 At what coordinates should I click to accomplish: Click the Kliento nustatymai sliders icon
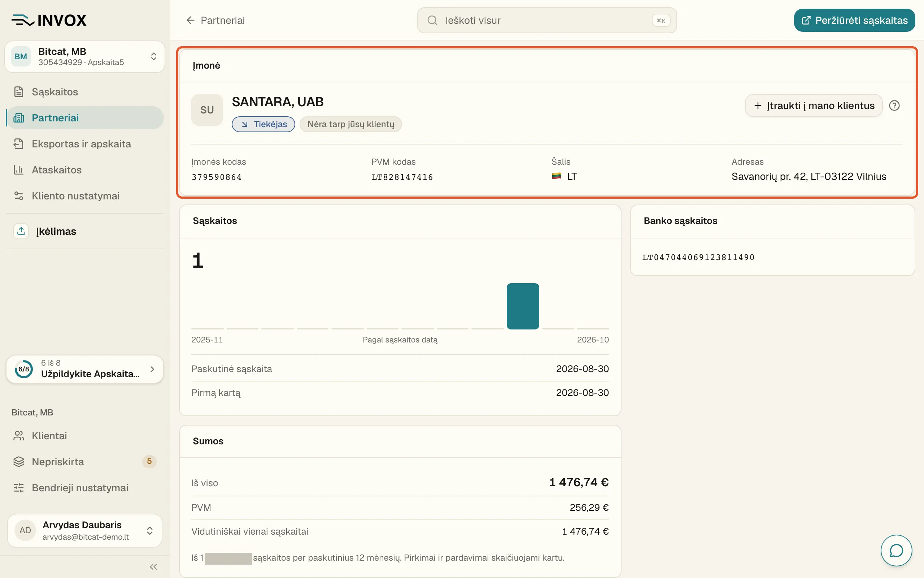(x=19, y=196)
